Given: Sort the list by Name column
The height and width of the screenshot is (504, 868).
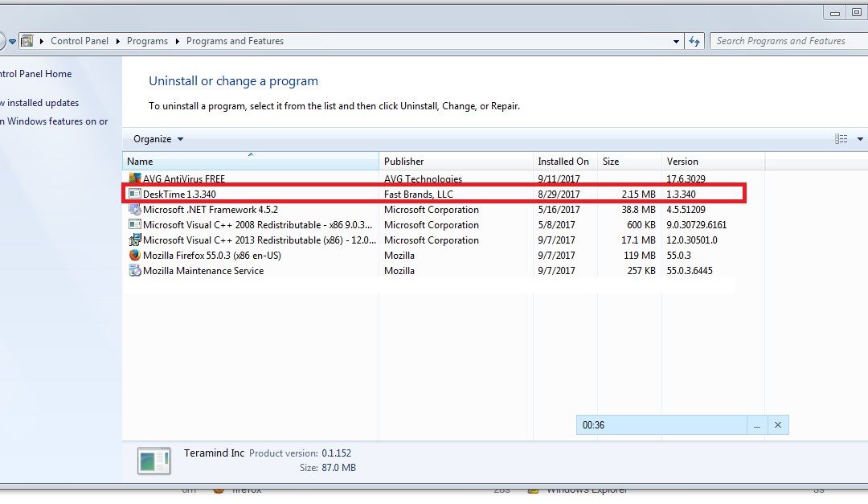Looking at the screenshot, I should 250,162.
